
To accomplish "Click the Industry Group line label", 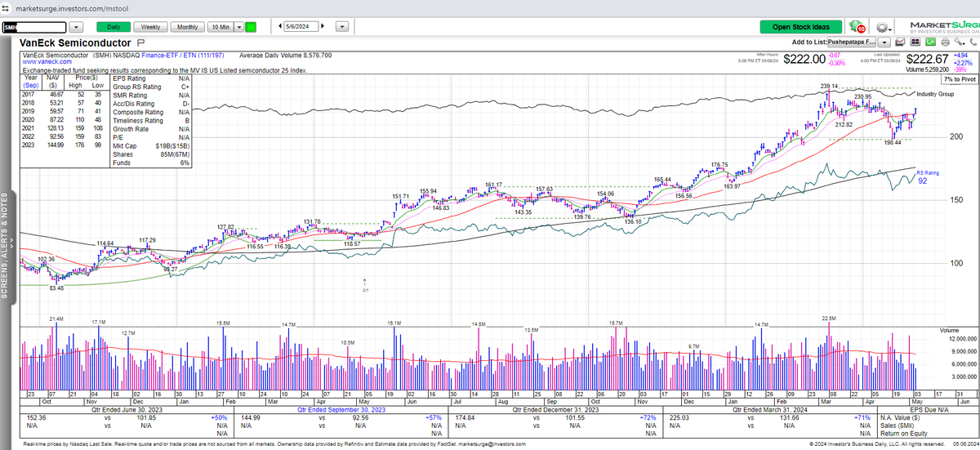I will 936,95.
